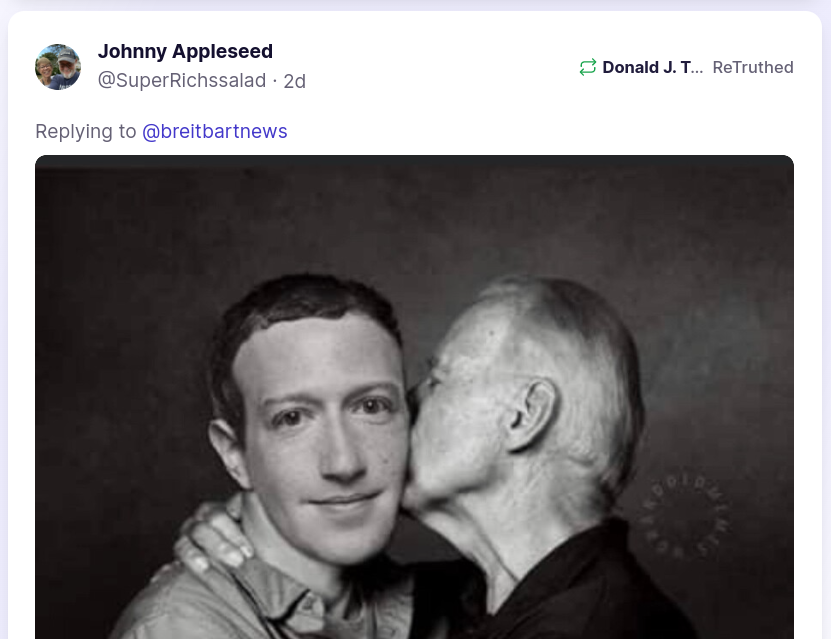
Task: Follow the @breitbartnews mention link
Action: [215, 131]
